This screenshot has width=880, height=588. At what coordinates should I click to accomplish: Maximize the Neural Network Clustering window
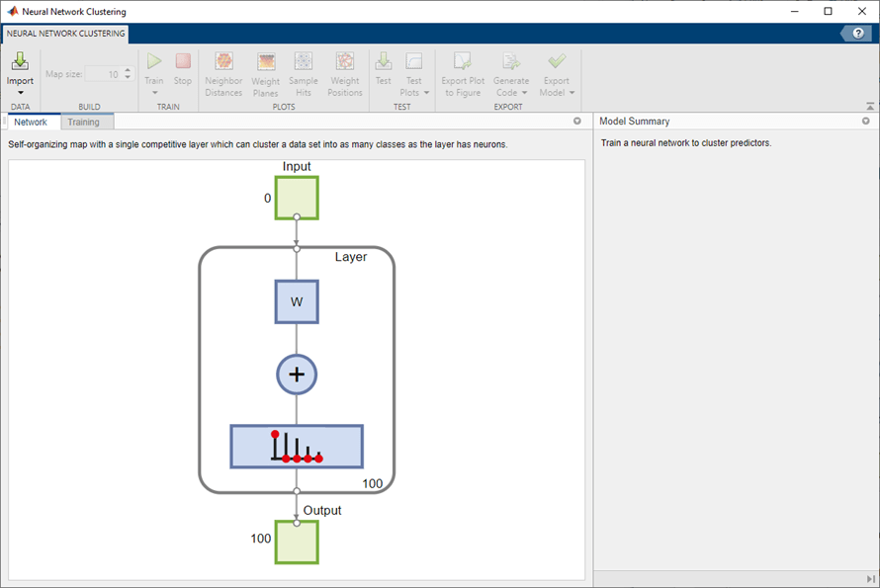(x=828, y=11)
